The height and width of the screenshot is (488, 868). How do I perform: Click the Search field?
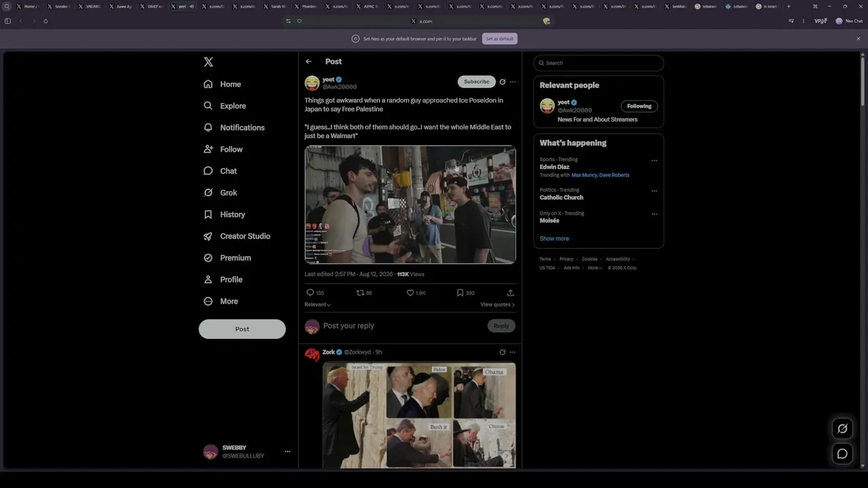tap(598, 63)
